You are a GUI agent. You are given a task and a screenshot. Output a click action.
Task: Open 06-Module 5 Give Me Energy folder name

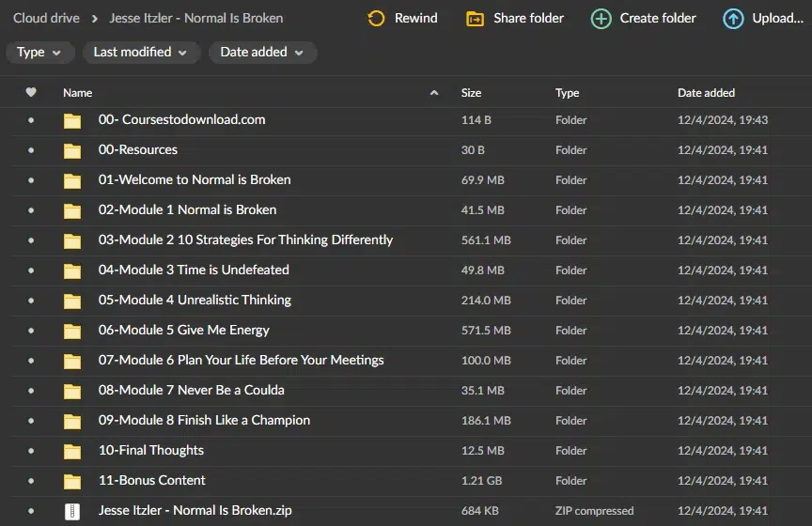point(184,331)
